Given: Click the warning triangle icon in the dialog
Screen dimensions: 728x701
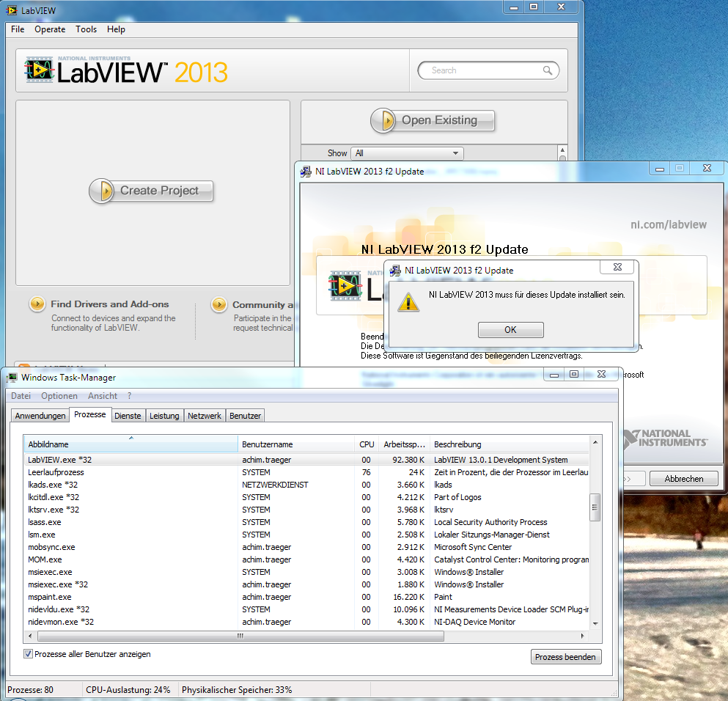Looking at the screenshot, I should point(408,302).
